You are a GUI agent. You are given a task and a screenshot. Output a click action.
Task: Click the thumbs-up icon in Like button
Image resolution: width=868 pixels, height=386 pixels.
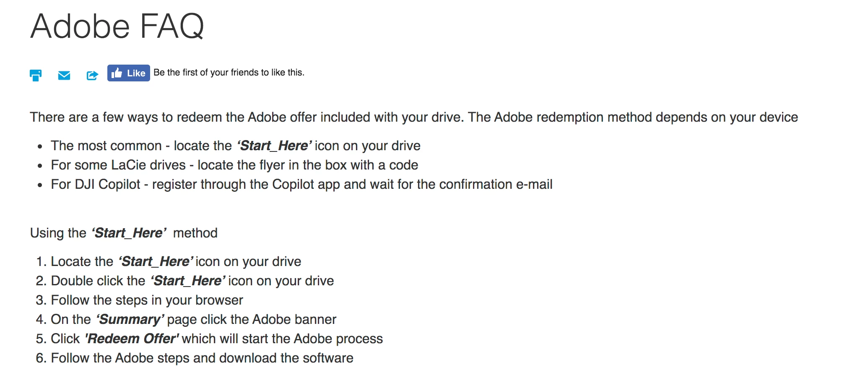coord(117,73)
